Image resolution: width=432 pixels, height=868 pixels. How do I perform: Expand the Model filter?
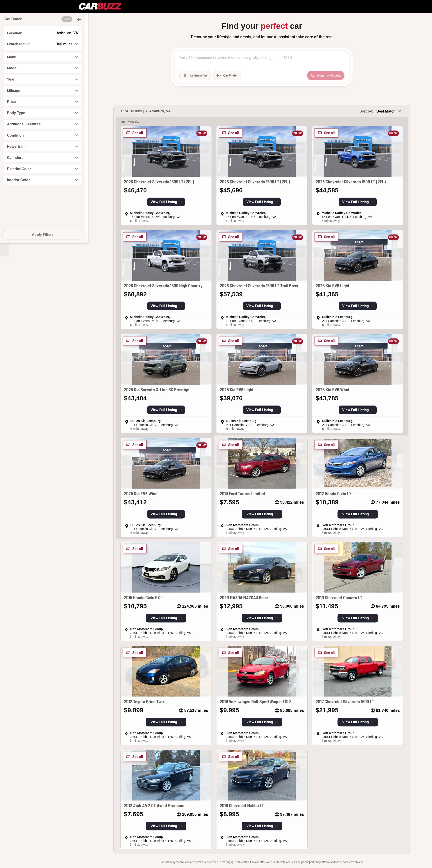(43, 68)
